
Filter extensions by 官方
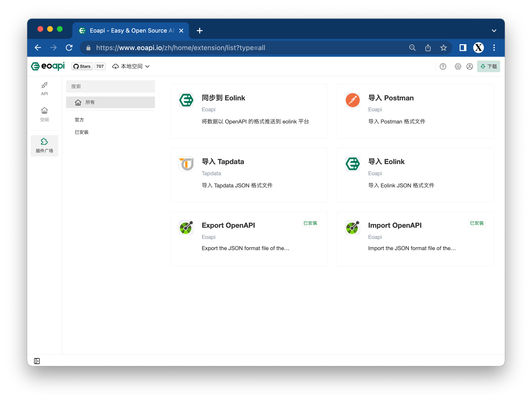79,120
